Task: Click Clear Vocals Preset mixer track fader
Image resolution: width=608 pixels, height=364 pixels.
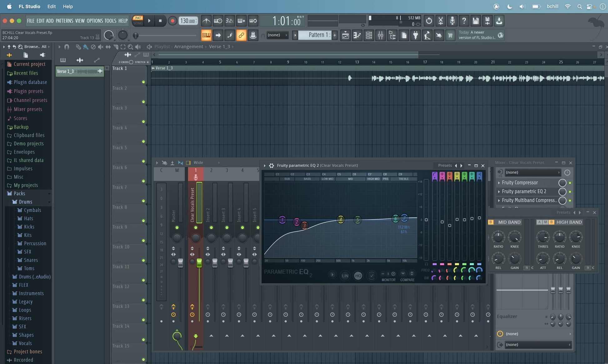Action: click(199, 263)
